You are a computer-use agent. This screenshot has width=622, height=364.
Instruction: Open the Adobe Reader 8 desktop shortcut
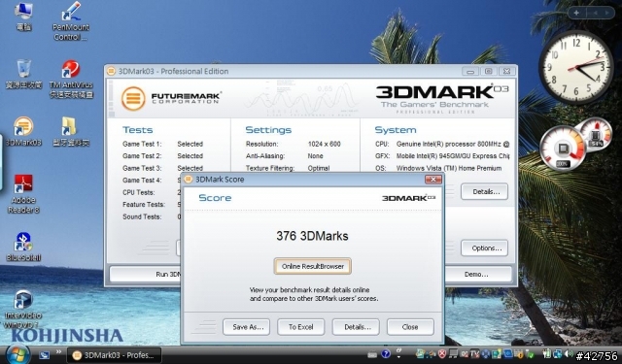point(23,194)
